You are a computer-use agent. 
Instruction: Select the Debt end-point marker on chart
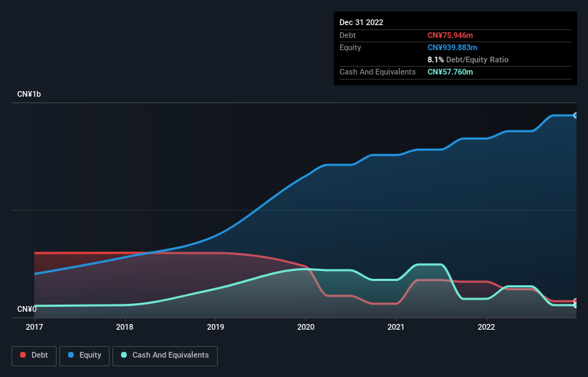click(x=576, y=301)
